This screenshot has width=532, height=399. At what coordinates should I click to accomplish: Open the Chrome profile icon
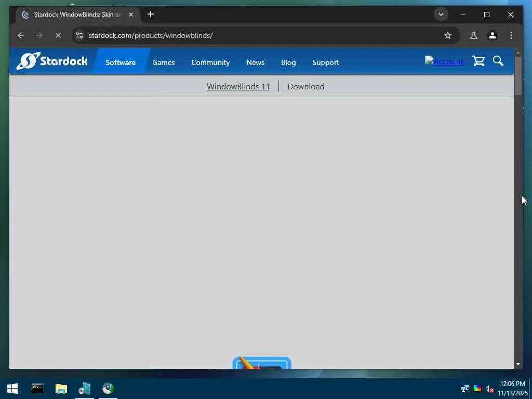pyautogui.click(x=493, y=35)
